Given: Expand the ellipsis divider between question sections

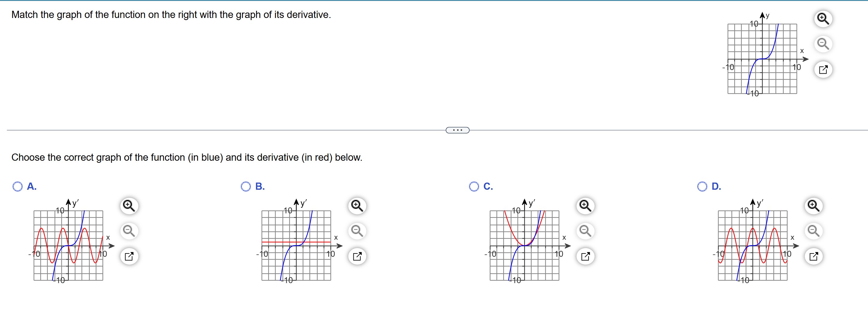Looking at the screenshot, I should pos(457,130).
